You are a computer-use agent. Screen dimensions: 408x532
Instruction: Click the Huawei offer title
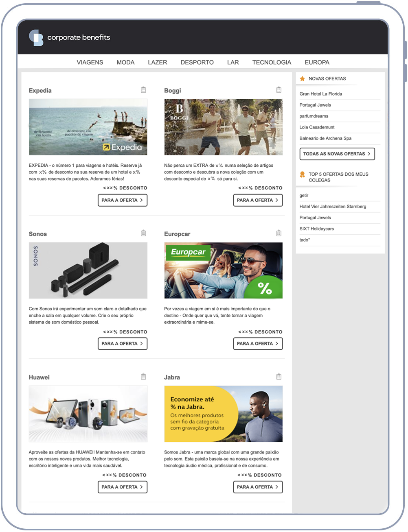tap(39, 377)
